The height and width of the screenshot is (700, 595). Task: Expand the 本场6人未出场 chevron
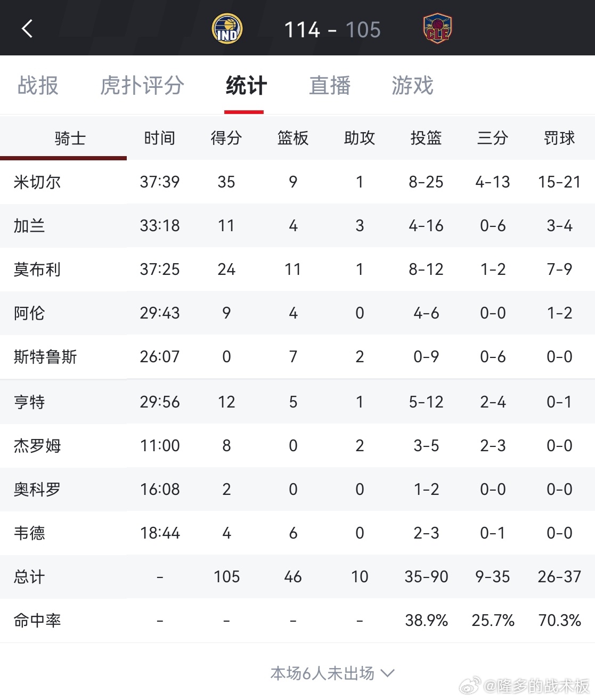point(388,673)
